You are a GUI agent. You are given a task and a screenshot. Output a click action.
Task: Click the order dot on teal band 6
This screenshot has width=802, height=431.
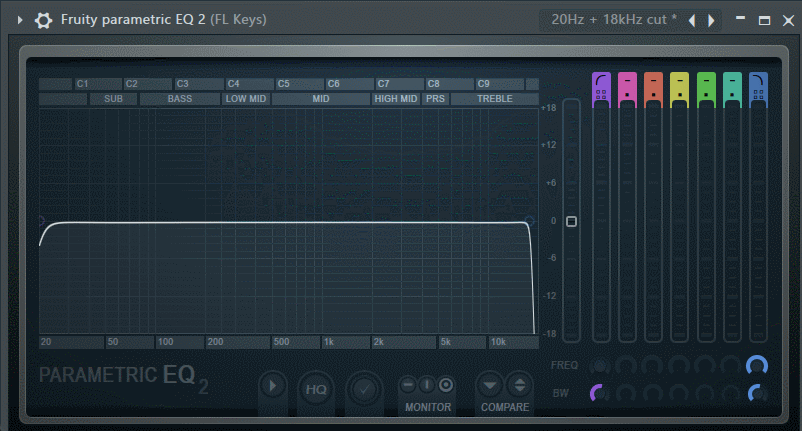coord(732,95)
